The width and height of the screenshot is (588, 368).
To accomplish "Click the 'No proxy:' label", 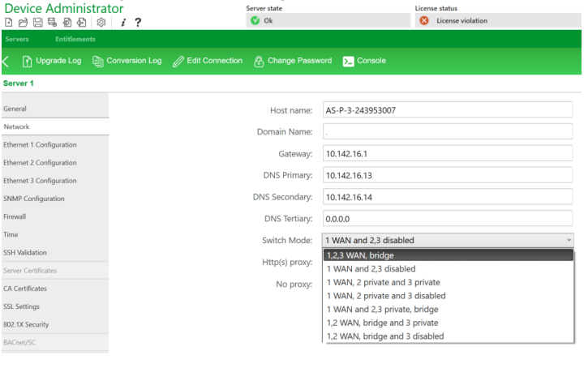I will pos(294,285).
